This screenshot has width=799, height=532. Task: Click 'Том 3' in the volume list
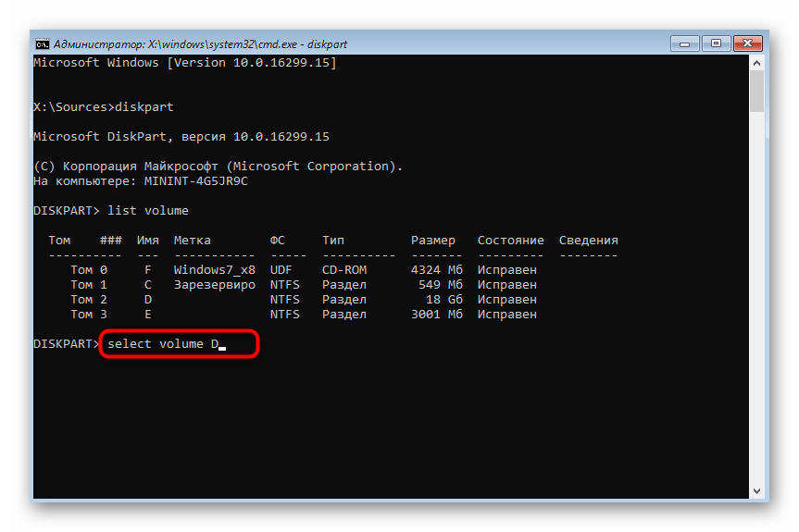click(x=89, y=315)
